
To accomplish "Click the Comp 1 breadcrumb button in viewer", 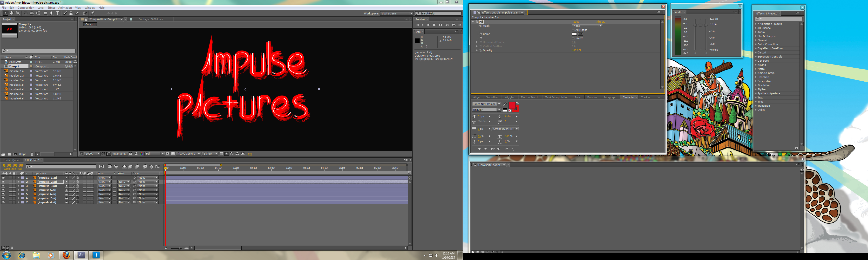I will [90, 25].
